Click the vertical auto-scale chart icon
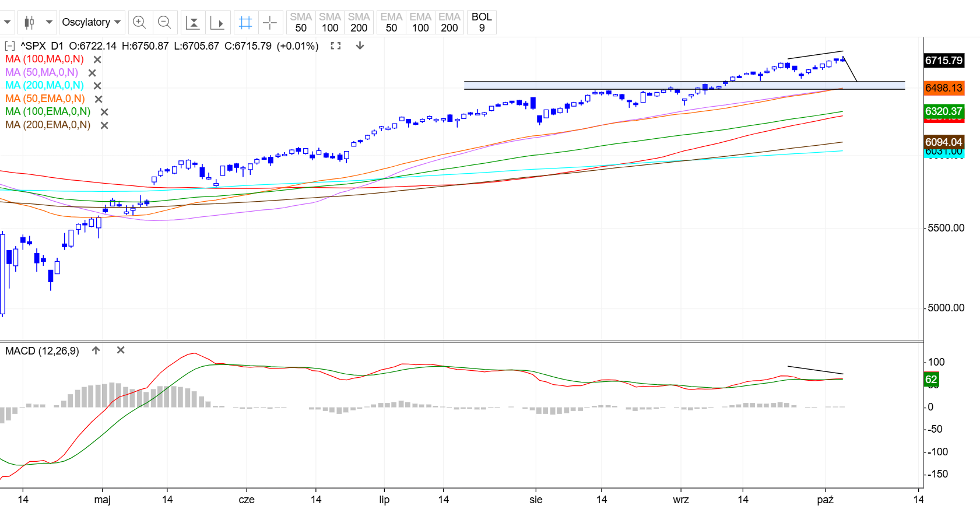This screenshot has width=980, height=509. pos(192,23)
